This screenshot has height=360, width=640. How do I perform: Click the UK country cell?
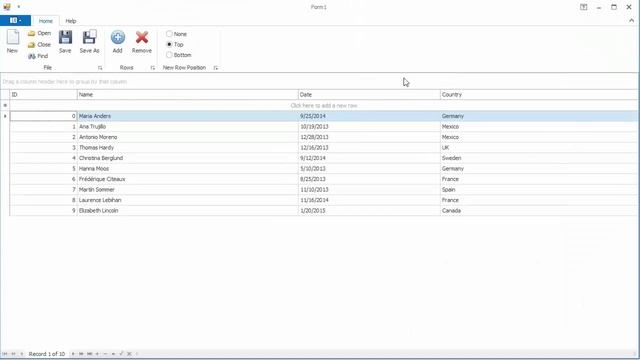[x=539, y=147]
